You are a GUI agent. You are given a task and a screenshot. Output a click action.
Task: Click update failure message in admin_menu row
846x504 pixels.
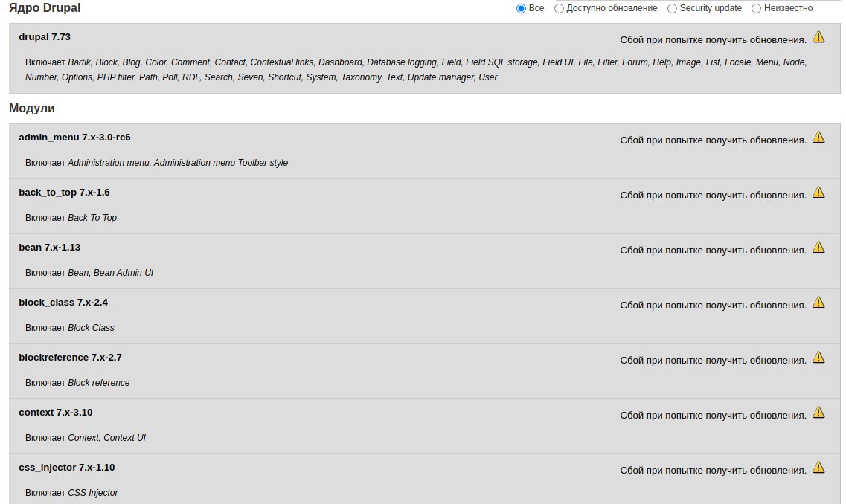pyautogui.click(x=714, y=140)
